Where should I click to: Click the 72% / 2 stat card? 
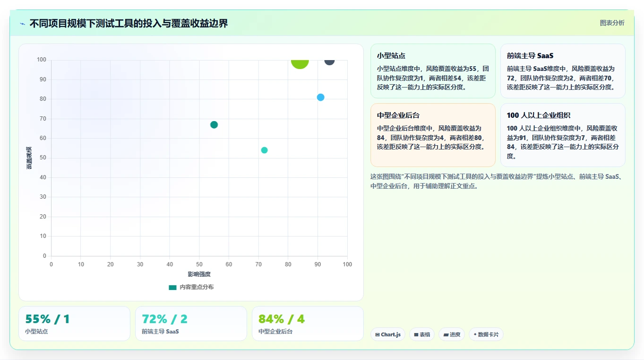pos(191,324)
